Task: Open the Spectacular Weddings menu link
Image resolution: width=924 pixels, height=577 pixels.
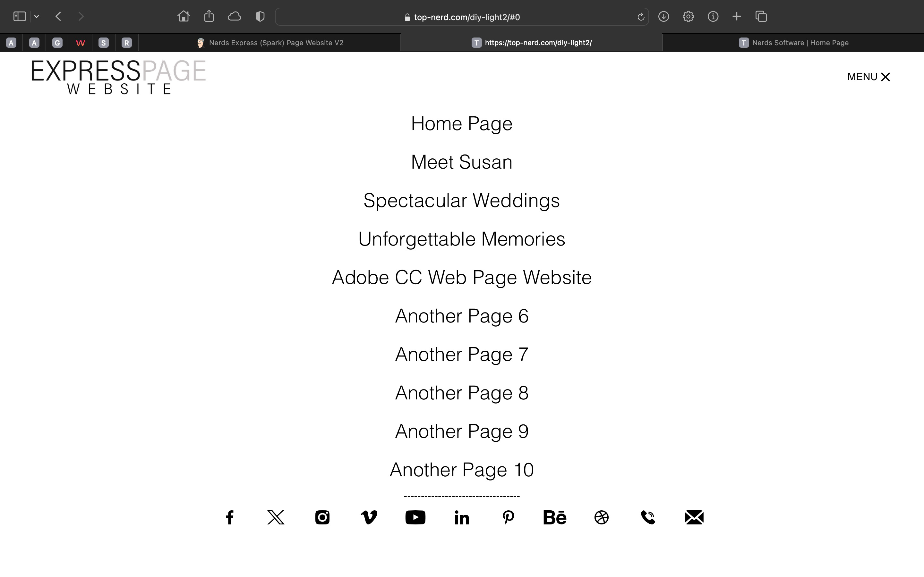Action: 461,200
